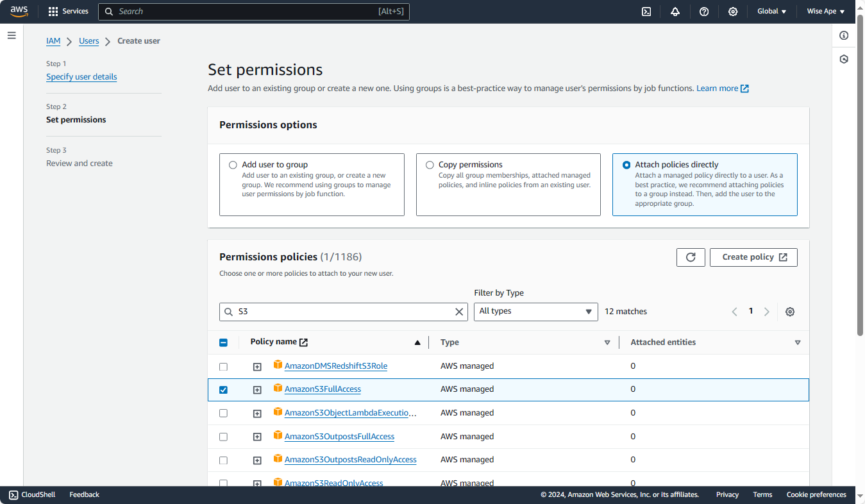Check the AmazonDMSRedshiftS3Role policy checkbox
Image resolution: width=865 pixels, height=504 pixels.
click(x=223, y=367)
